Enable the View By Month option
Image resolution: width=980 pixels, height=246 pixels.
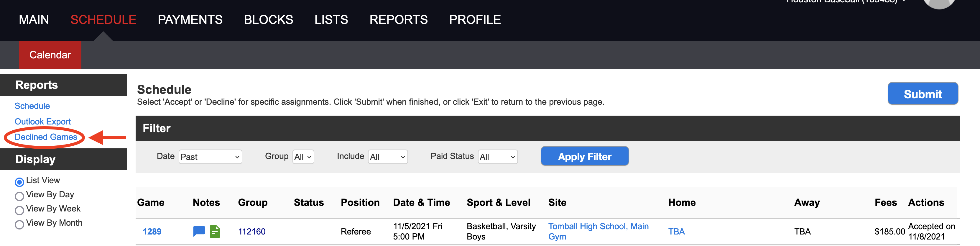click(x=20, y=224)
